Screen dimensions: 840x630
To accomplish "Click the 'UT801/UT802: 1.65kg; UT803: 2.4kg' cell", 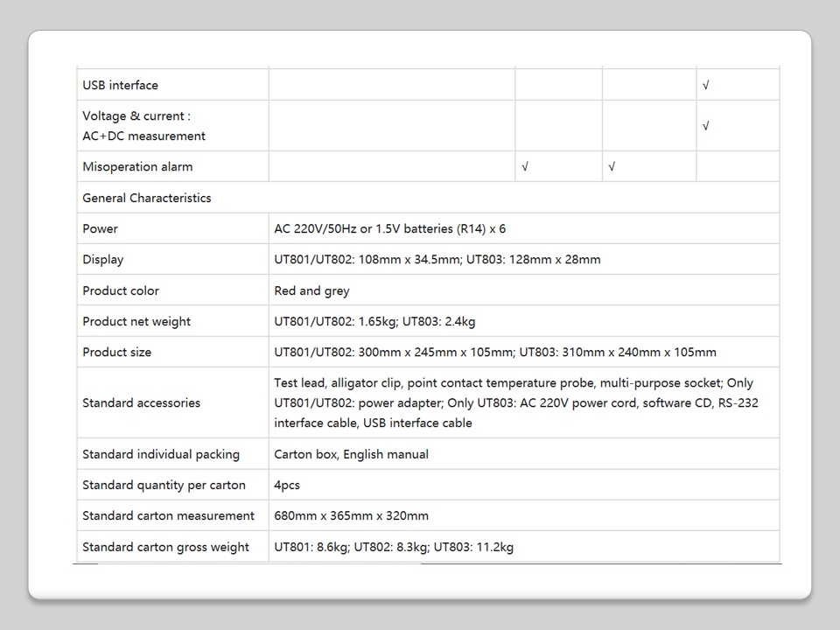I will [374, 322].
